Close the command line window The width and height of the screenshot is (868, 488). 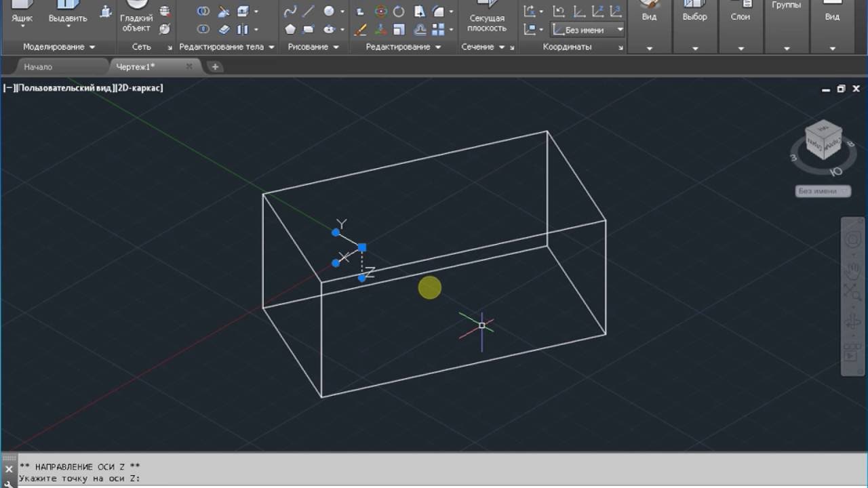(9, 469)
